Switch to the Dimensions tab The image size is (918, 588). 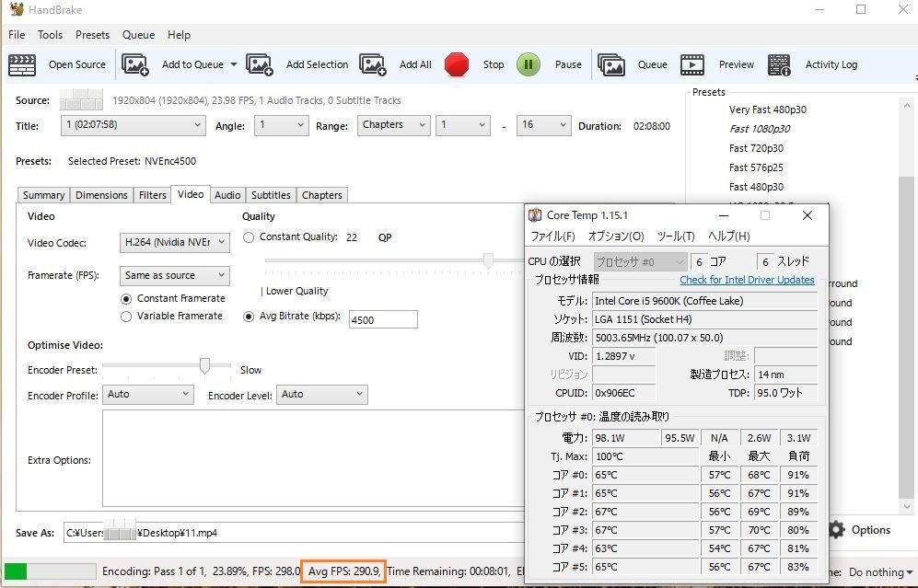101,195
